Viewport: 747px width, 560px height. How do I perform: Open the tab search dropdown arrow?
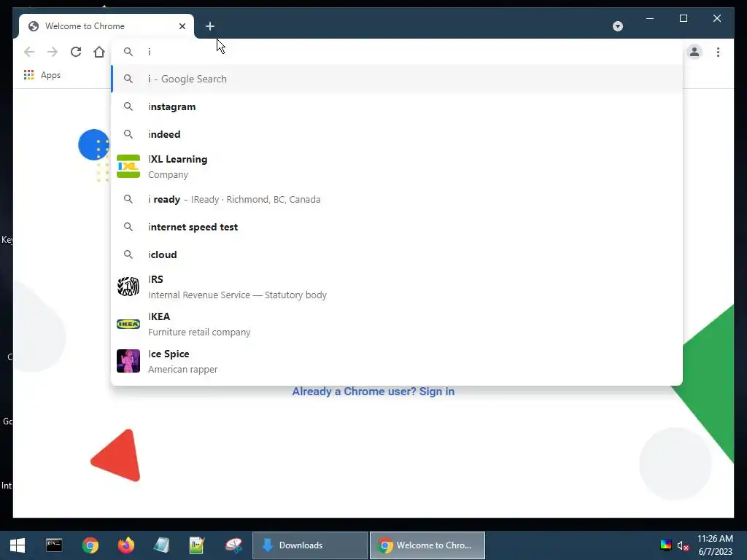pos(618,26)
